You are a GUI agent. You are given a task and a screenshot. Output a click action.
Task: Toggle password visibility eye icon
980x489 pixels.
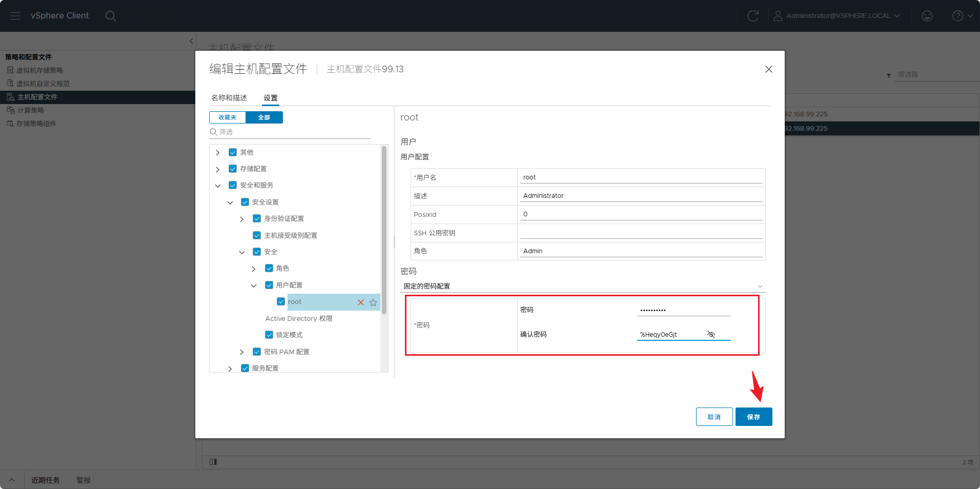coord(711,334)
